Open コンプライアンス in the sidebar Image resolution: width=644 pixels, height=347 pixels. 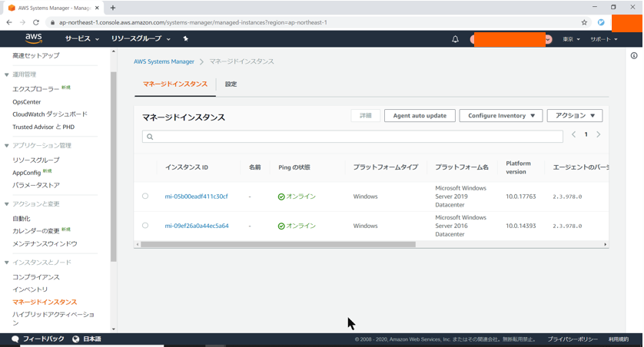pos(36,277)
